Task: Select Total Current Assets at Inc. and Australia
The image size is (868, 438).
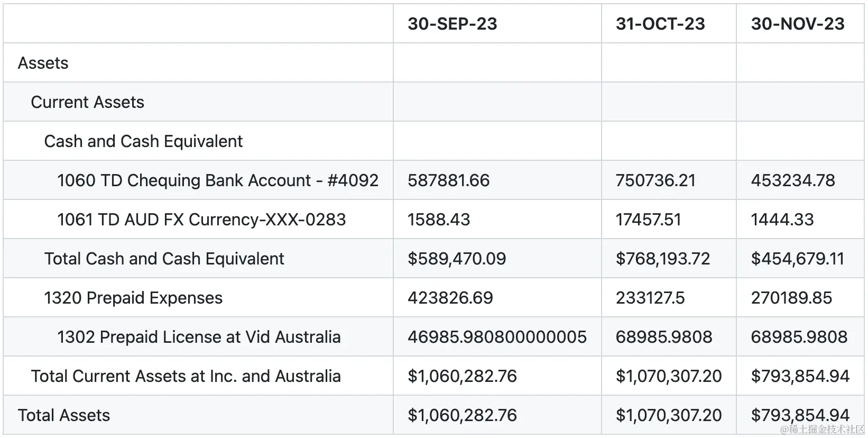Action: [x=186, y=376]
